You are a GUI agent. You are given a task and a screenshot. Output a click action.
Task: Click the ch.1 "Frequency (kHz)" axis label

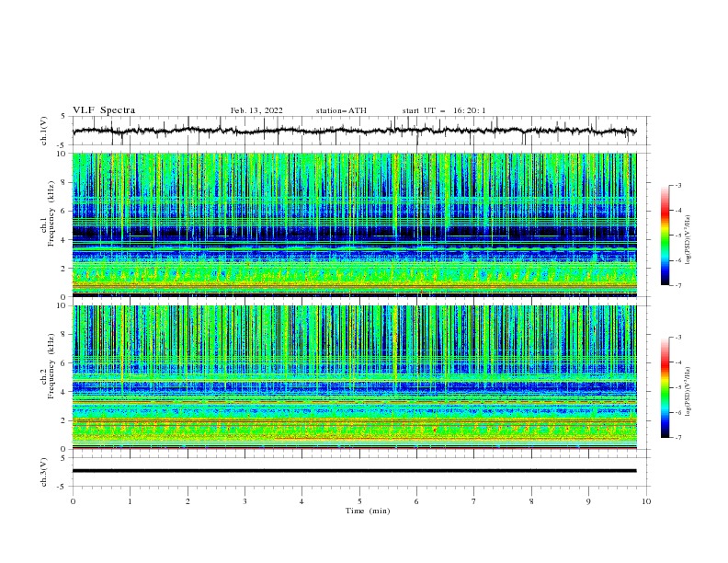click(x=51, y=212)
